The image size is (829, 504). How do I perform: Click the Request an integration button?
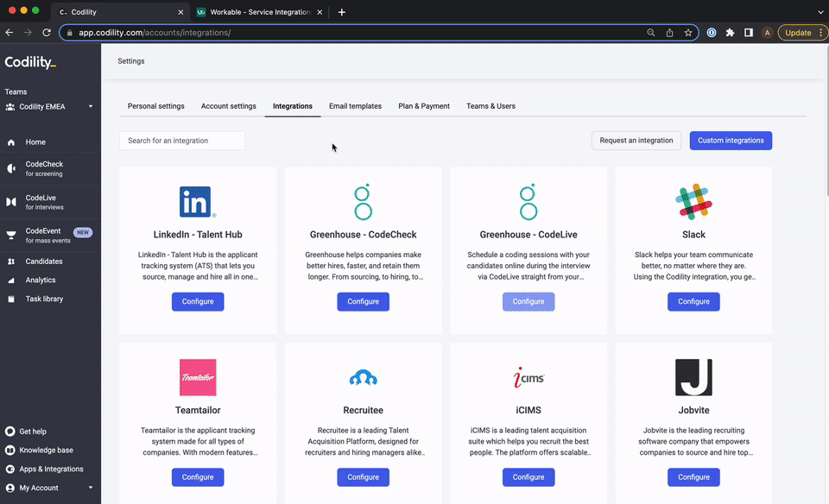click(x=636, y=141)
